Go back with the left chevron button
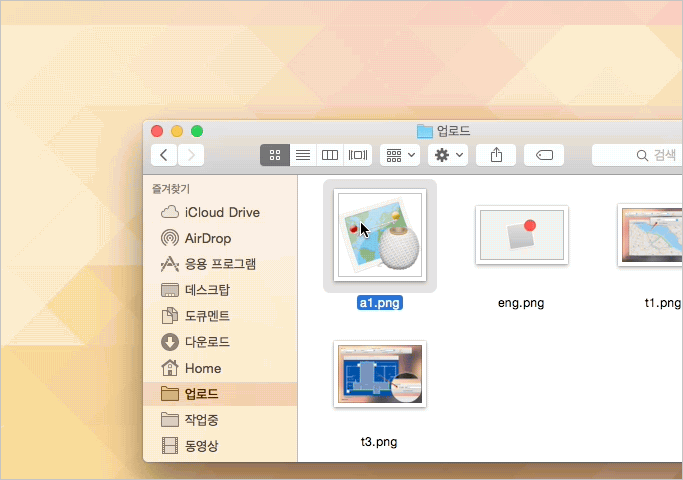Viewport: 683px width, 480px height. 164,155
